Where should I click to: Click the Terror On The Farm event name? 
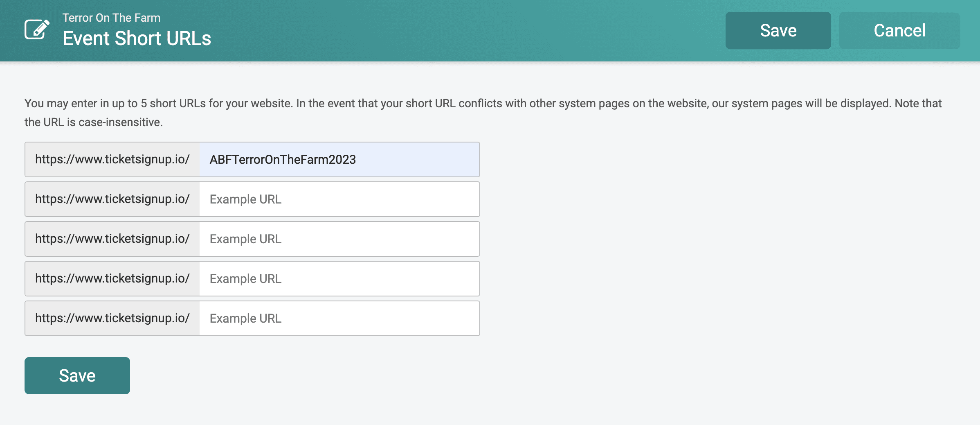point(111,17)
